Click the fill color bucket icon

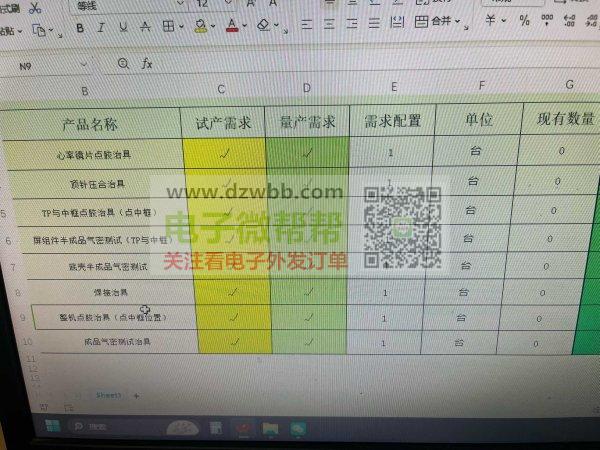point(200,25)
